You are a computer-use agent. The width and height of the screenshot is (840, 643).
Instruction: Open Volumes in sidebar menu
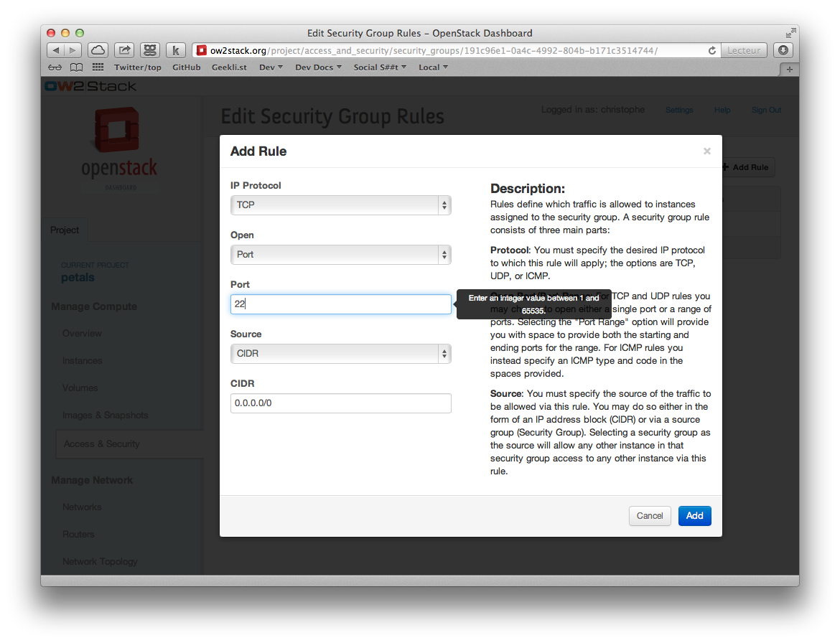point(80,388)
